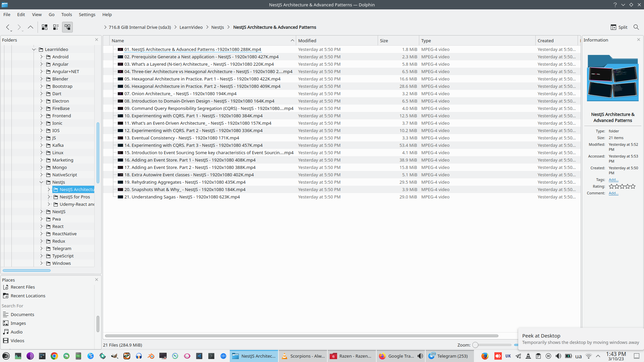
Task: Switch to Icons view mode
Action: [x=45, y=27]
